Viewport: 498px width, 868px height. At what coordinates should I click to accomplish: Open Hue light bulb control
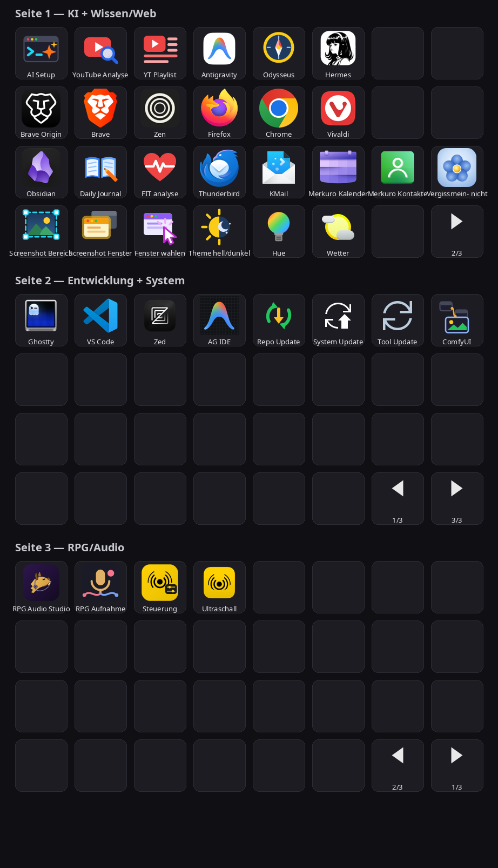click(279, 232)
